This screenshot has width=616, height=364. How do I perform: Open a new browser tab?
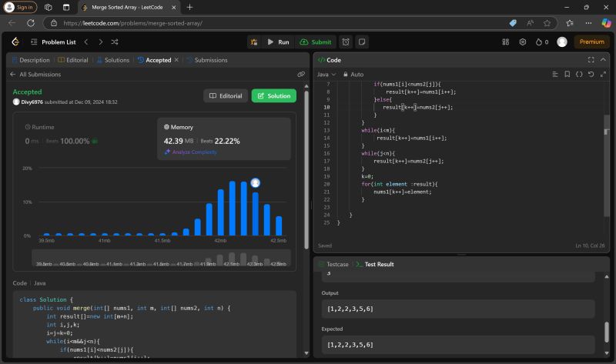click(189, 7)
